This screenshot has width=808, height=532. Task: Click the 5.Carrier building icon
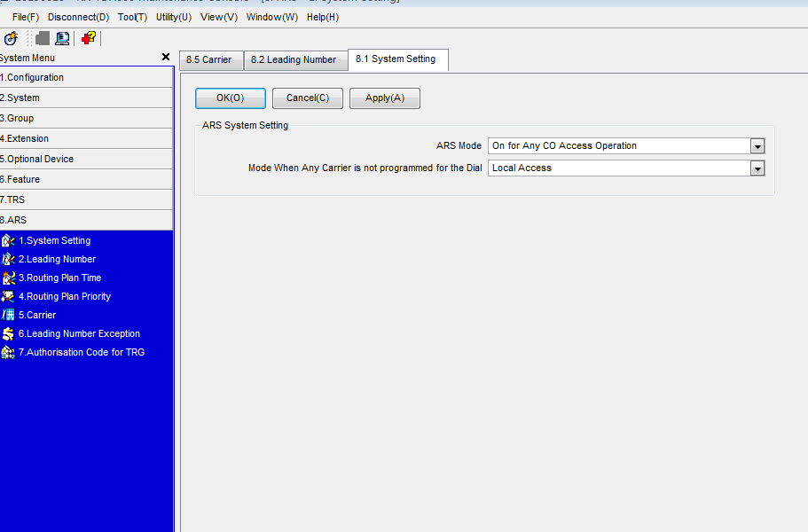coord(8,315)
